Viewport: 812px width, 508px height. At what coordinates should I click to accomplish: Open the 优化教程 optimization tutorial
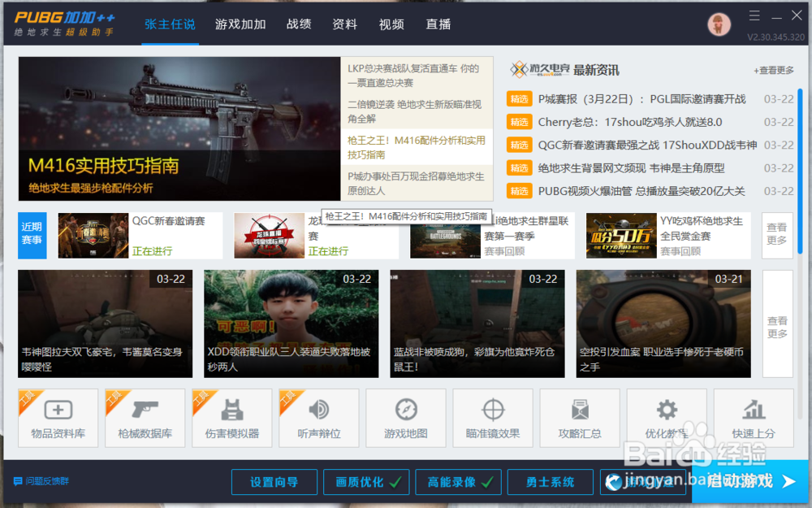[666, 418]
